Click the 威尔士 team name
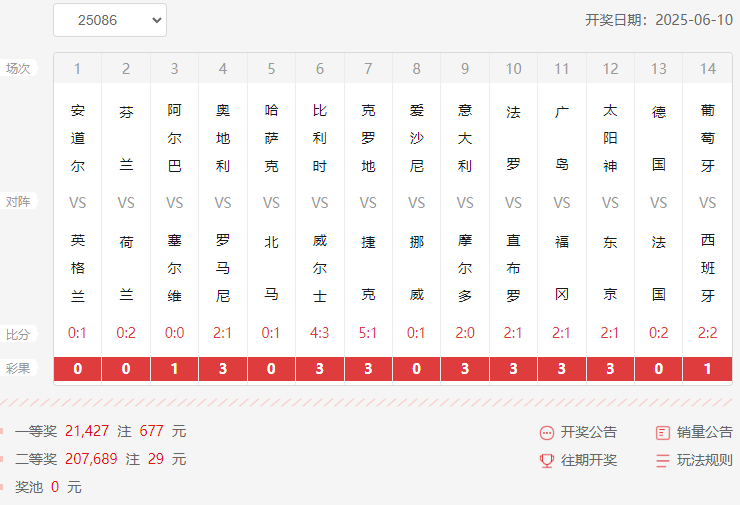This screenshot has width=740, height=505. (x=320, y=268)
